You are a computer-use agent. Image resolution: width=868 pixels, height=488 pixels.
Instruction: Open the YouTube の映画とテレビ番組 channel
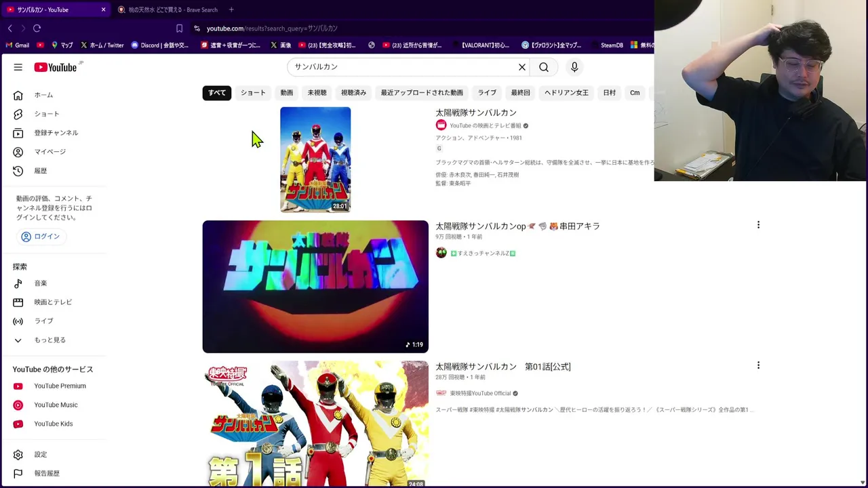point(485,125)
